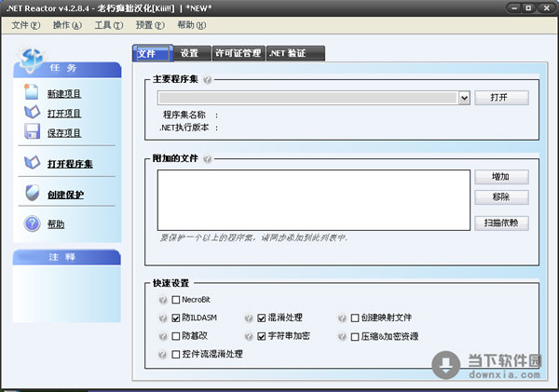This screenshot has width=559, height=392.
Task: Click the 任务 panel header
Action: pos(67,70)
